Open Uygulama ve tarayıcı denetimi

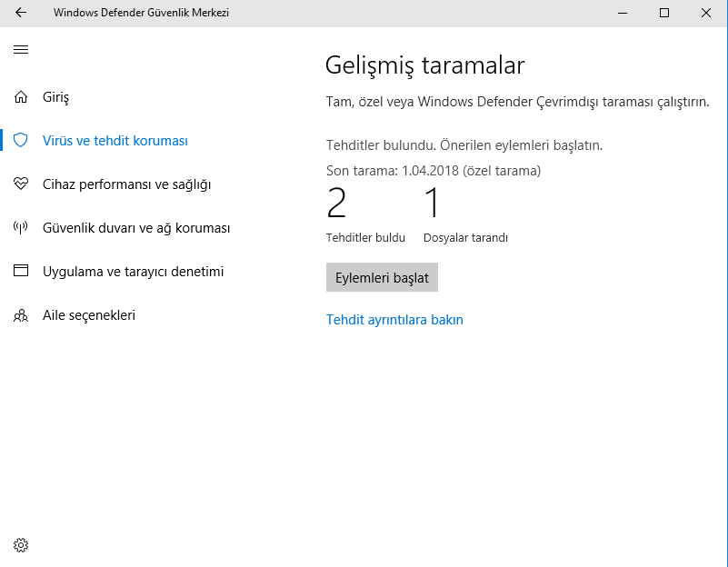(x=134, y=272)
